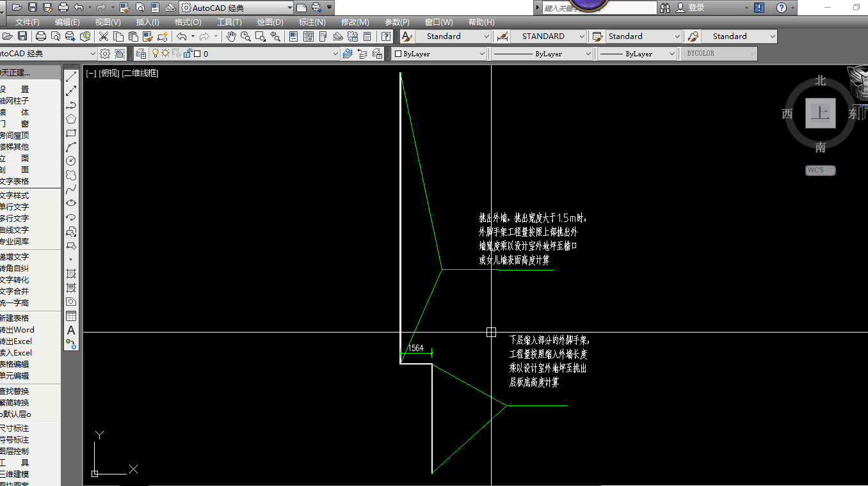Toggle the layer lock padlock
The height and width of the screenshot is (486, 868).
coord(188,54)
